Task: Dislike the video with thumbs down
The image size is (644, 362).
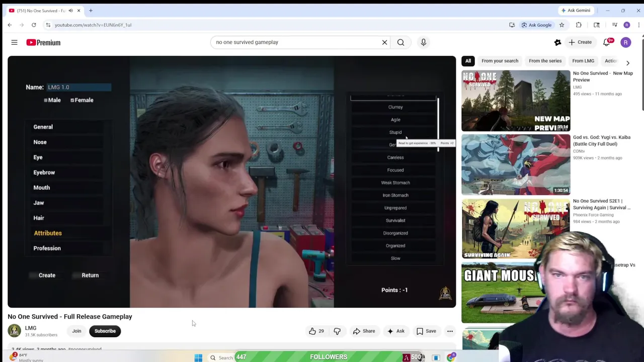Action: 337,331
